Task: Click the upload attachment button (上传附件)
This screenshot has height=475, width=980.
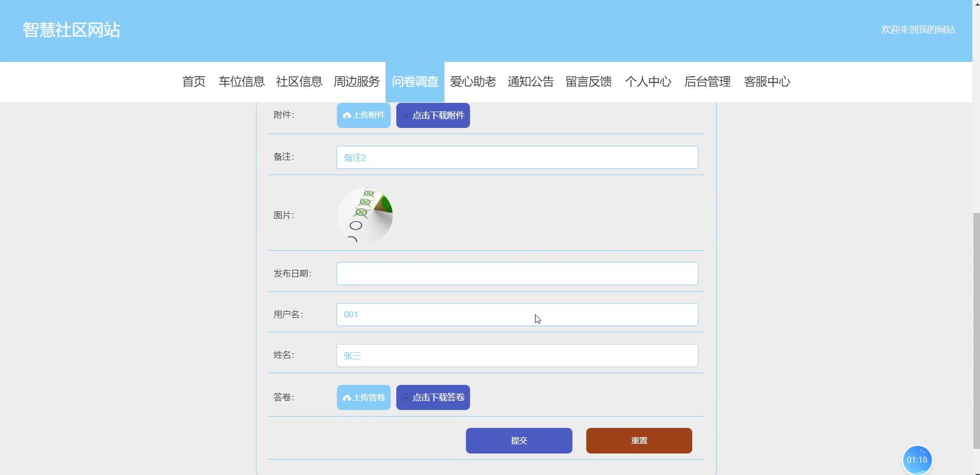Action: click(364, 115)
